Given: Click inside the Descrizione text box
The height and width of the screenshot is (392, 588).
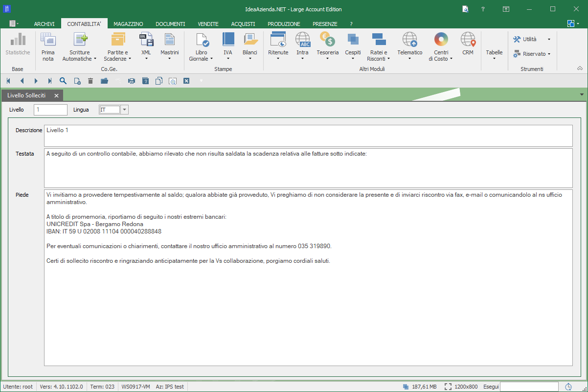Looking at the screenshot, I should tap(308, 136).
